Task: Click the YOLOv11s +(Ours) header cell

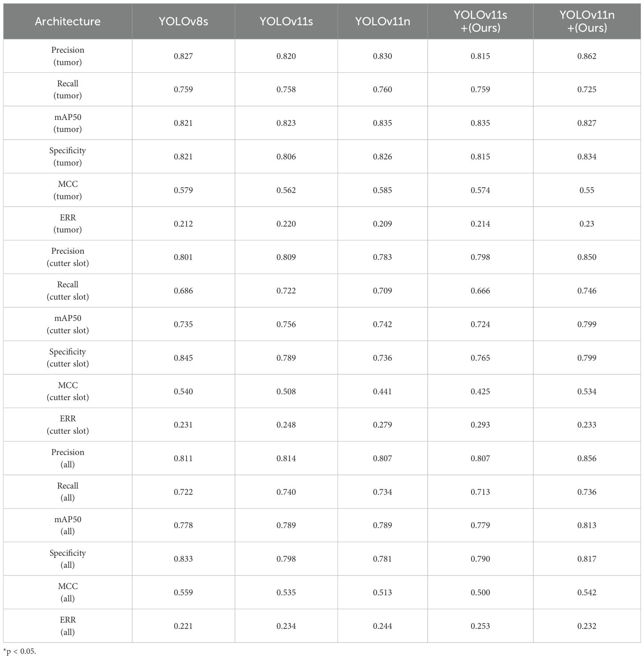Action: [480, 21]
